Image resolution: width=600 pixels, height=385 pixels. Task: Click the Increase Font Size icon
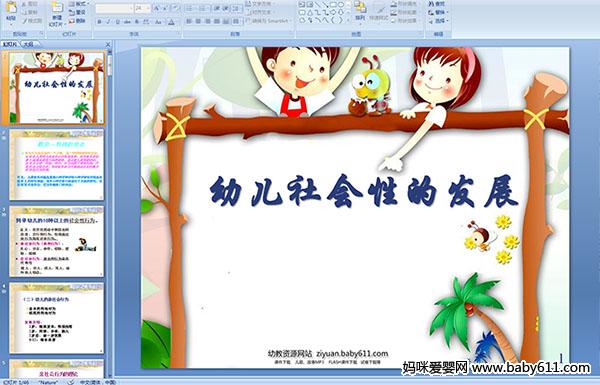tap(157, 8)
